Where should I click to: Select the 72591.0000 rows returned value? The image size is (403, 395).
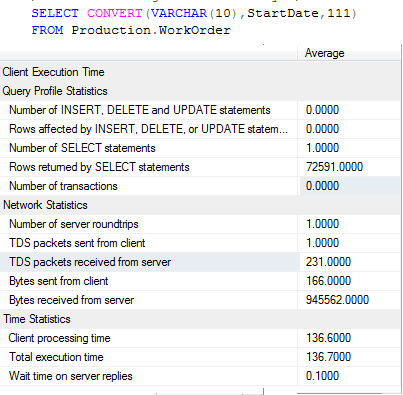[x=334, y=167]
